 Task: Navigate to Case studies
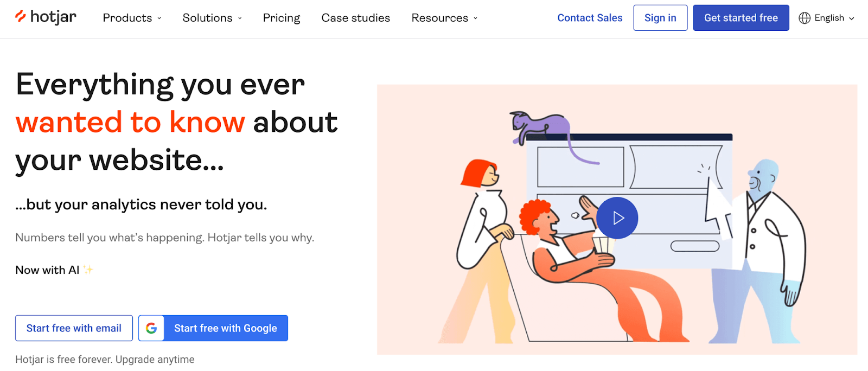tap(355, 17)
